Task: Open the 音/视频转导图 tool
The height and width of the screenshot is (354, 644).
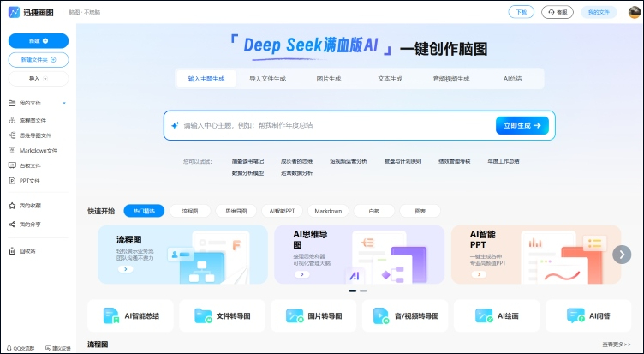Action: [x=403, y=316]
